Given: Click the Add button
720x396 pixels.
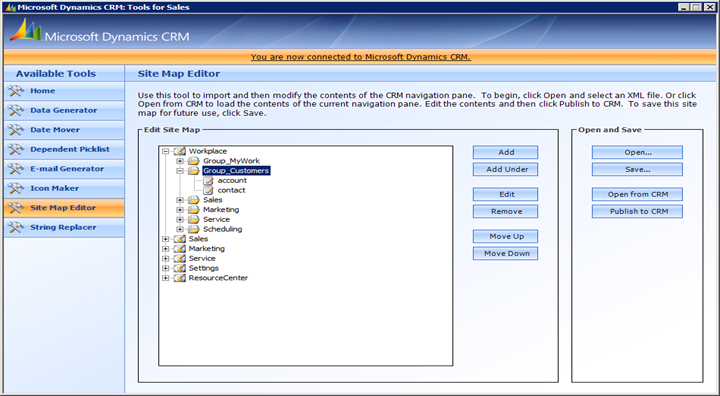Looking at the screenshot, I should click(x=506, y=152).
